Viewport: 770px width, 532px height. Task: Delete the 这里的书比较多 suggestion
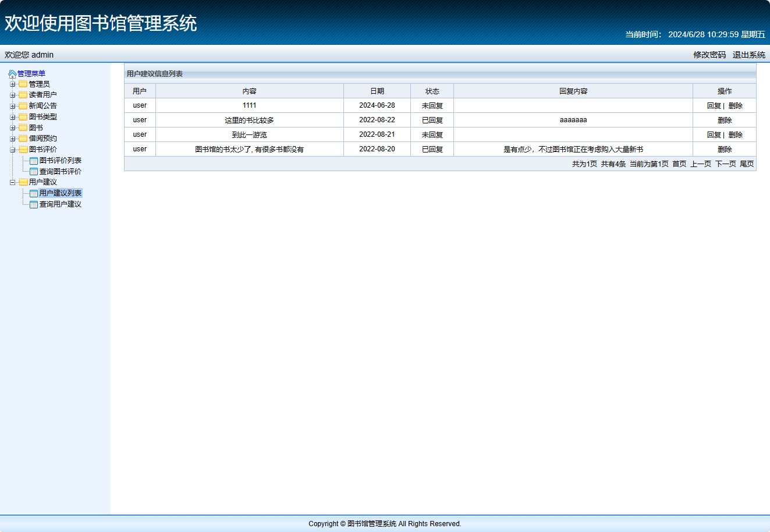725,120
